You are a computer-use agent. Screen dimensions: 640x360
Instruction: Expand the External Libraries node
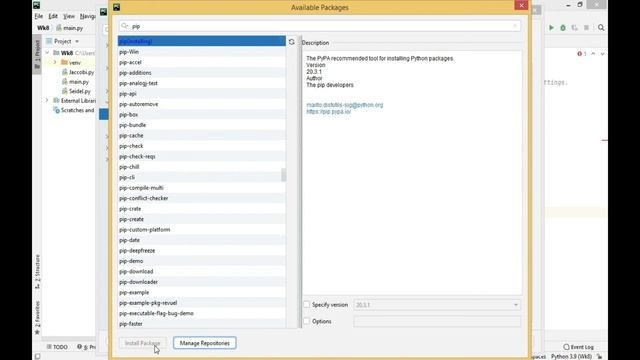point(47,100)
